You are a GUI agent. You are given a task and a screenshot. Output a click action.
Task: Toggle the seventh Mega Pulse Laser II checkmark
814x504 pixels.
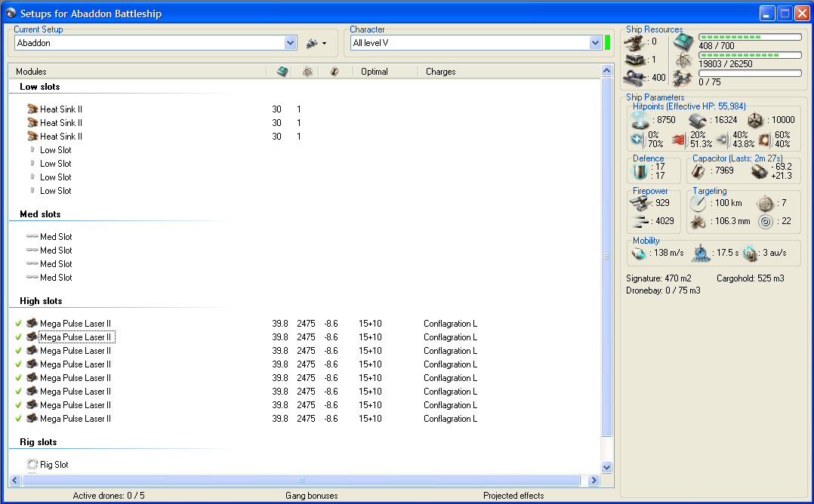(x=18, y=405)
